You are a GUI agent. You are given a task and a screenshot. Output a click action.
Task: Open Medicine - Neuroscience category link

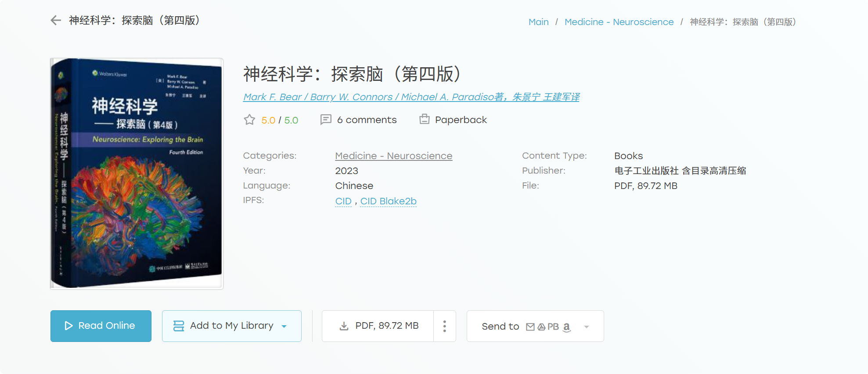[394, 156]
